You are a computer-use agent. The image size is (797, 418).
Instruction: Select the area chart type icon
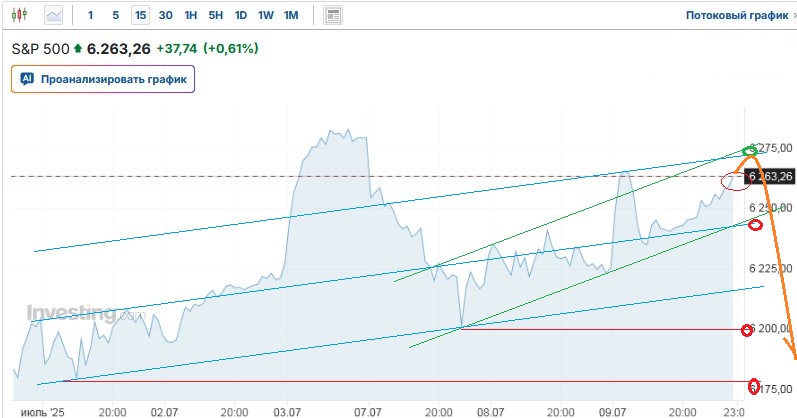[x=53, y=15]
